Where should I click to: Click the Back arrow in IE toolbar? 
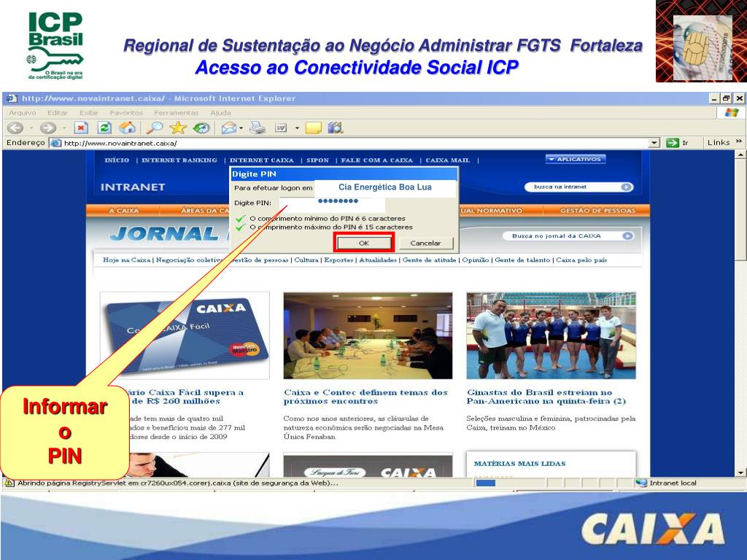click(x=15, y=128)
